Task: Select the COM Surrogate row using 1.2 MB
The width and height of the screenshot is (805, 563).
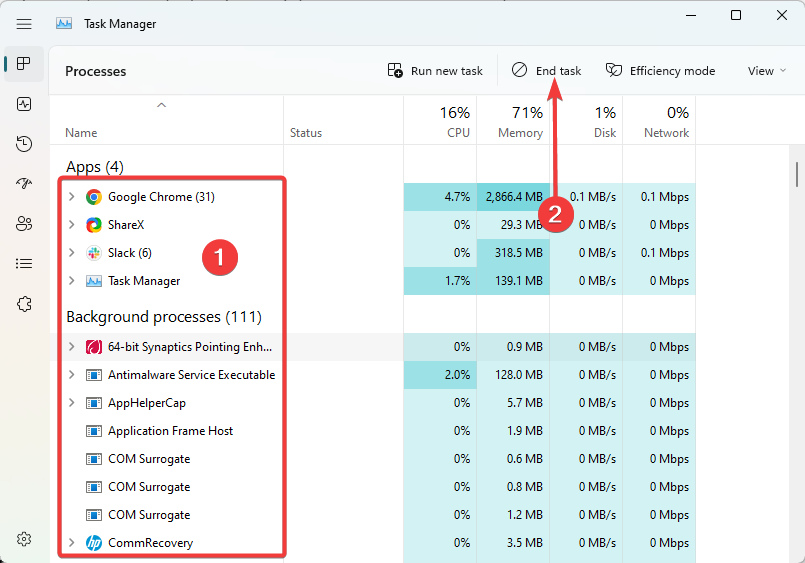Action: pos(149,515)
